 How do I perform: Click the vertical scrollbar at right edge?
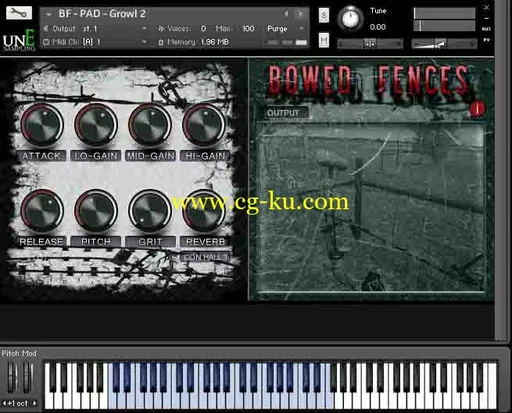coord(502,170)
